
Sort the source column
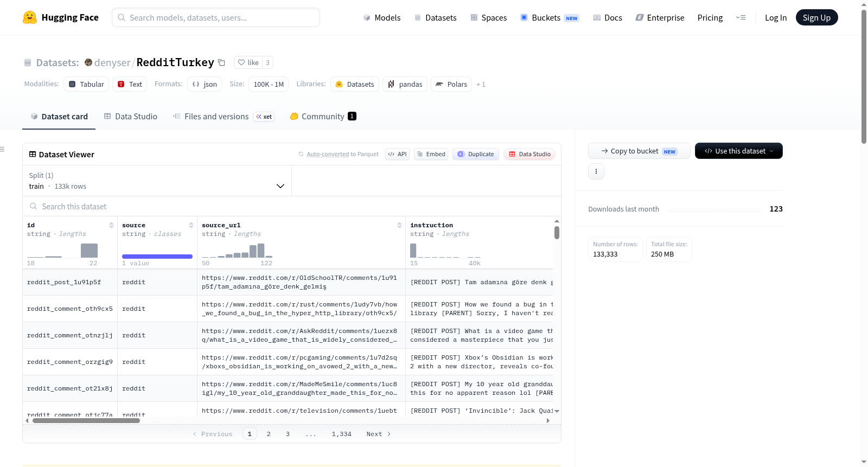(x=191, y=225)
